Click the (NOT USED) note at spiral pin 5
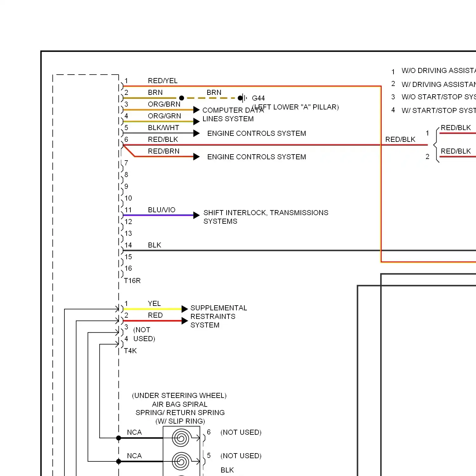476x476 pixels. 241,456
